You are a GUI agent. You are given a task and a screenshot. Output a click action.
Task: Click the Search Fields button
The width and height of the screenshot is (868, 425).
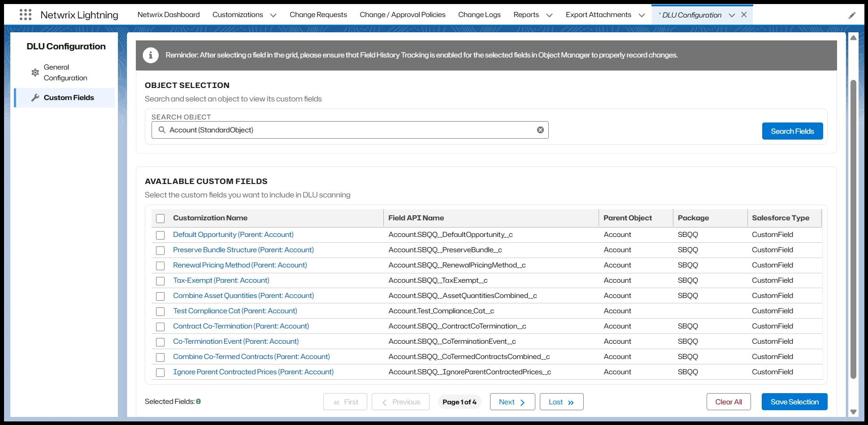pos(792,131)
